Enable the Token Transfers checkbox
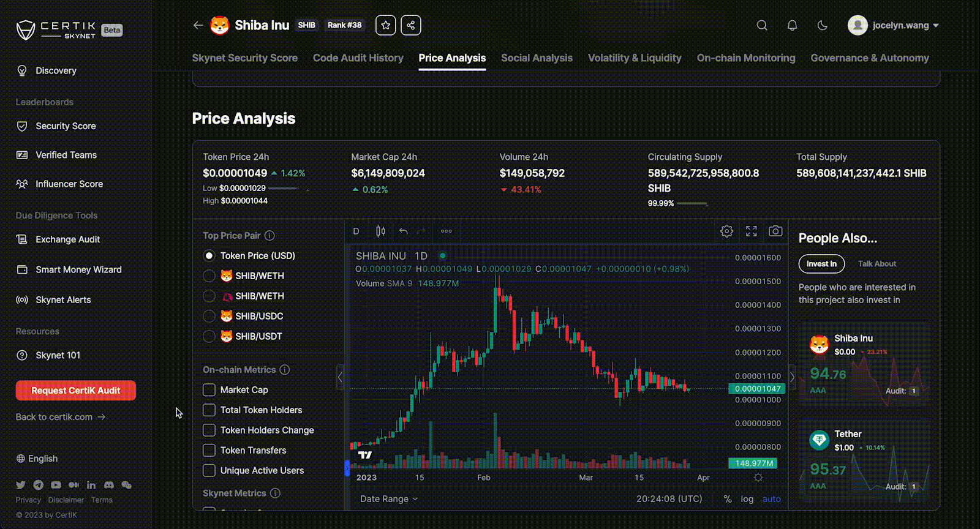This screenshot has width=980, height=529. click(209, 450)
